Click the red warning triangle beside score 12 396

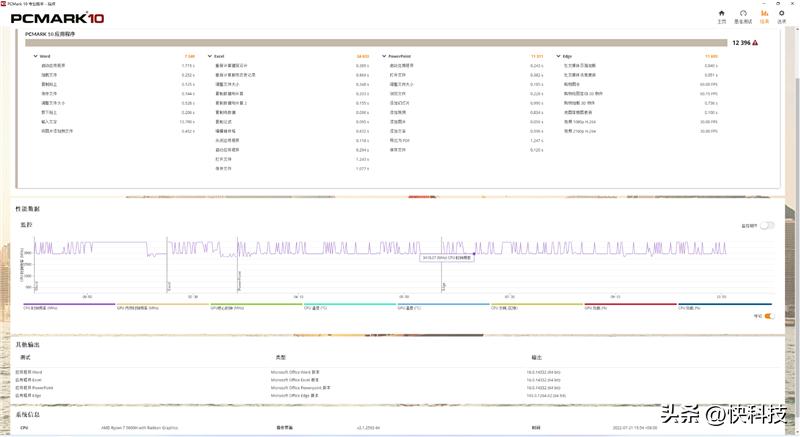point(755,43)
